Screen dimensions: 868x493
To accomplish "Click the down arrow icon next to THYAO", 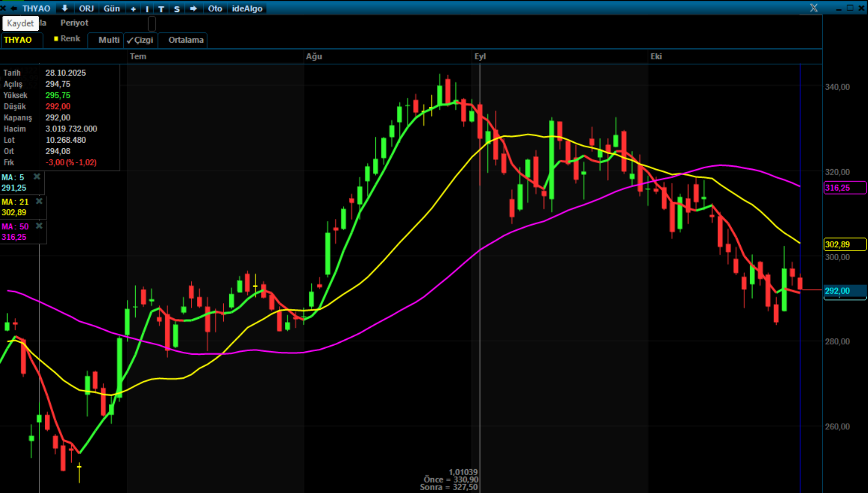I will point(65,8).
